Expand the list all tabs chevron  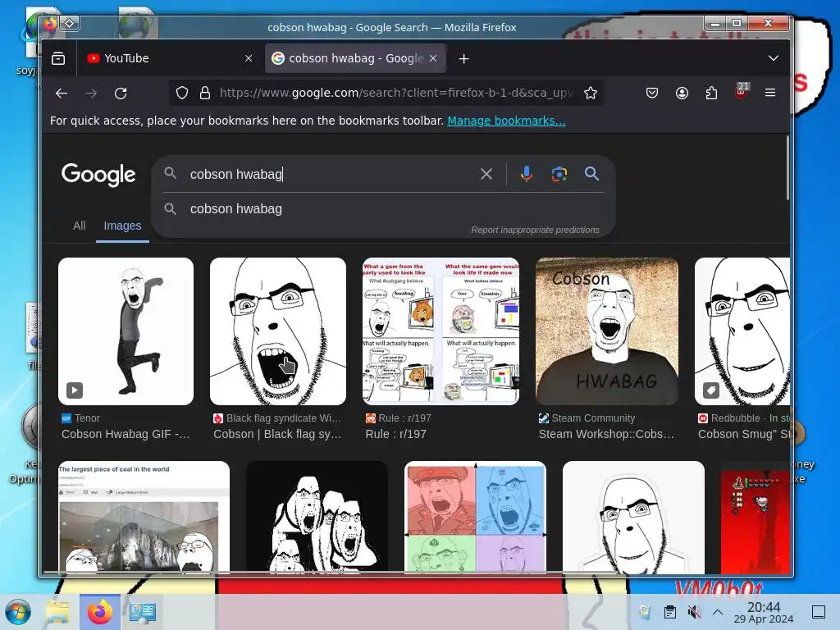tap(773, 58)
